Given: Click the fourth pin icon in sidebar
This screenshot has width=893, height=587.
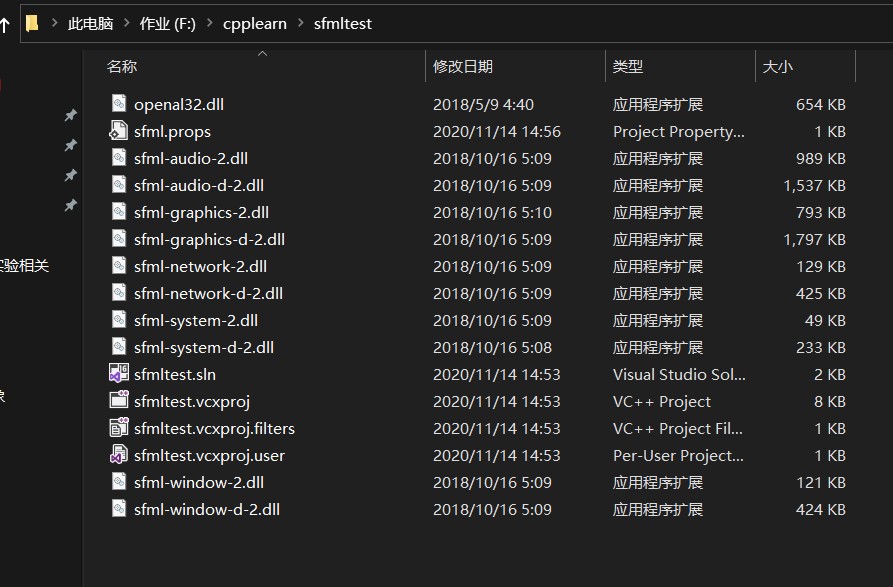Looking at the screenshot, I should pyautogui.click(x=70, y=204).
